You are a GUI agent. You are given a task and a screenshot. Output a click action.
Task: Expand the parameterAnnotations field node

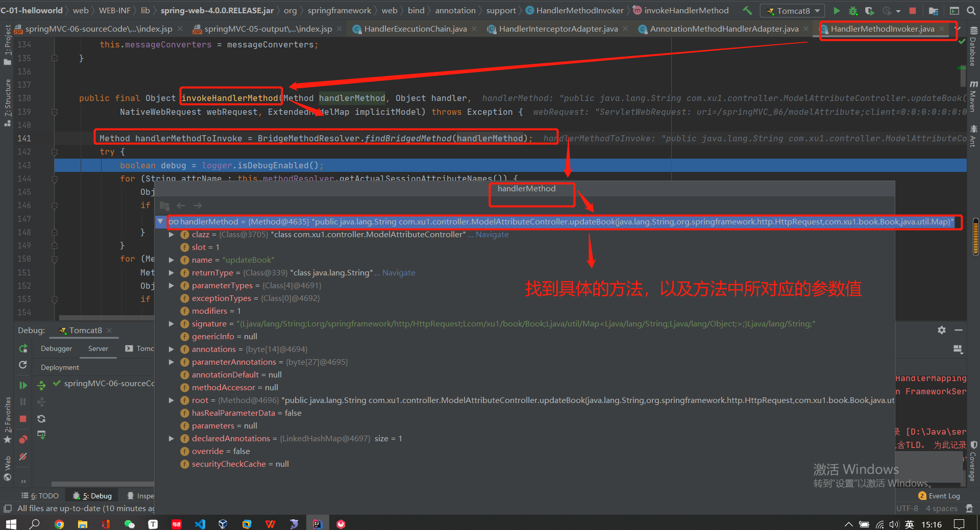pyautogui.click(x=171, y=362)
